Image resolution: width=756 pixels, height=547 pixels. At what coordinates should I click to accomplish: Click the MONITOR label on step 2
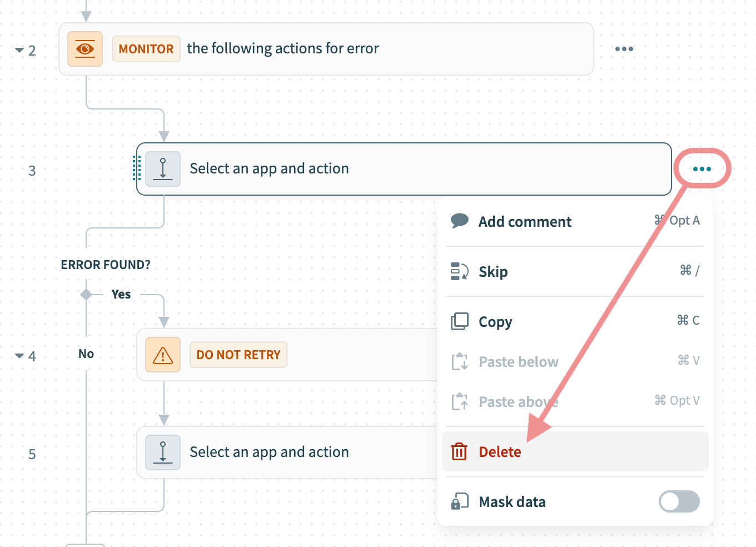[146, 49]
